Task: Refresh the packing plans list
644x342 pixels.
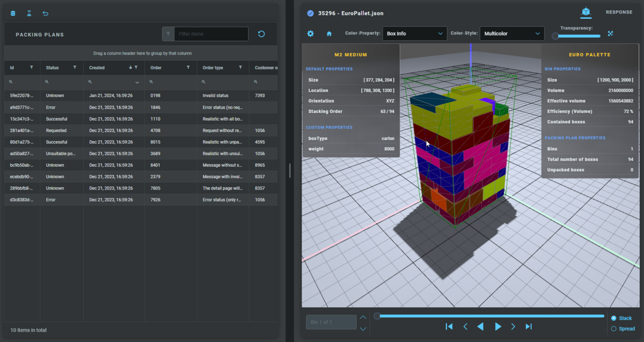Action: click(x=261, y=34)
